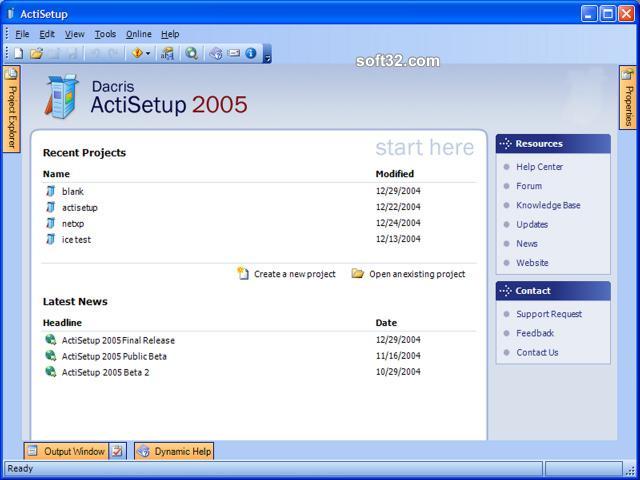Click the build lightning diamond icon
Image resolution: width=640 pixels, height=480 pixels.
tap(138, 53)
